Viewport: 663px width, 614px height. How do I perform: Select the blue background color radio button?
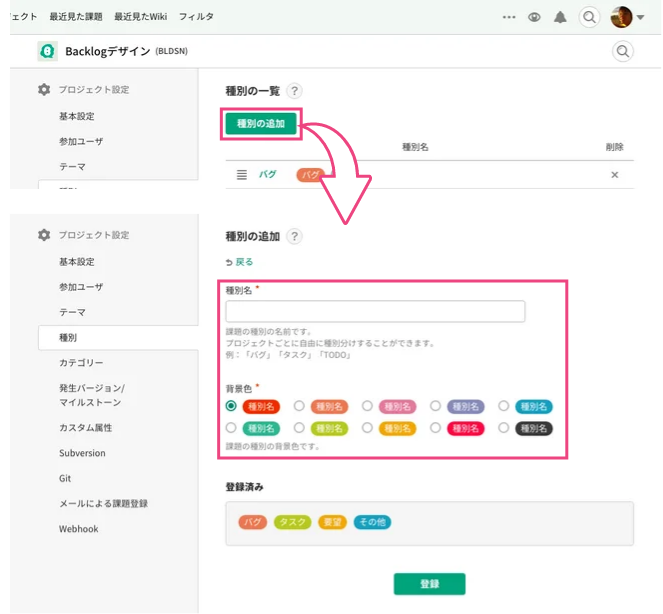503,406
